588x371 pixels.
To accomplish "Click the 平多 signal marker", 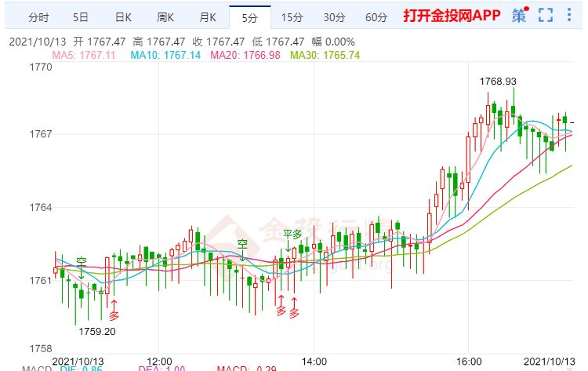I will point(292,235).
